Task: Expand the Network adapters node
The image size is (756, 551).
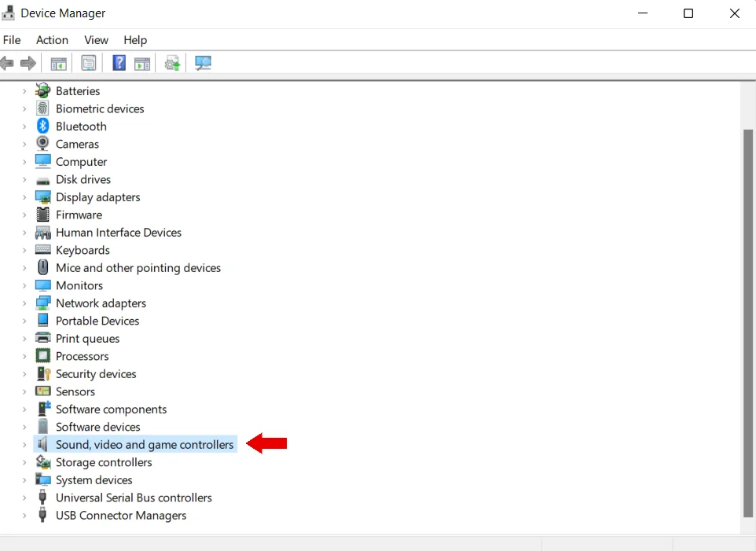Action: point(24,303)
